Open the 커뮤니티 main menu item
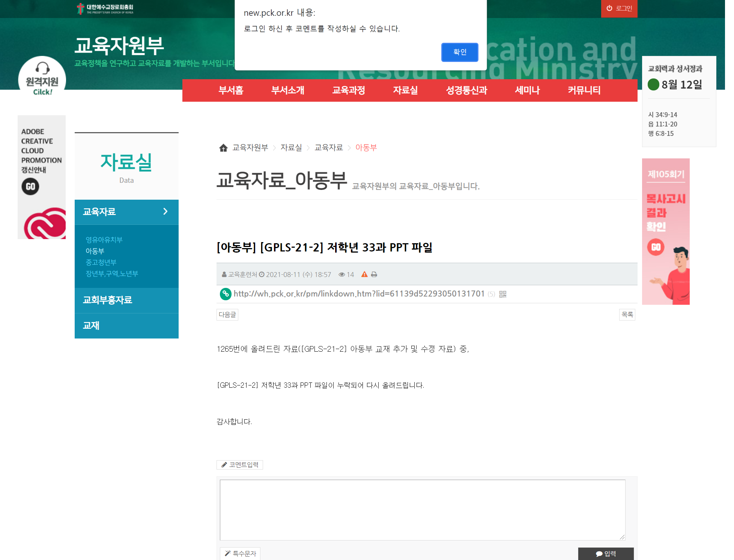 (x=584, y=90)
